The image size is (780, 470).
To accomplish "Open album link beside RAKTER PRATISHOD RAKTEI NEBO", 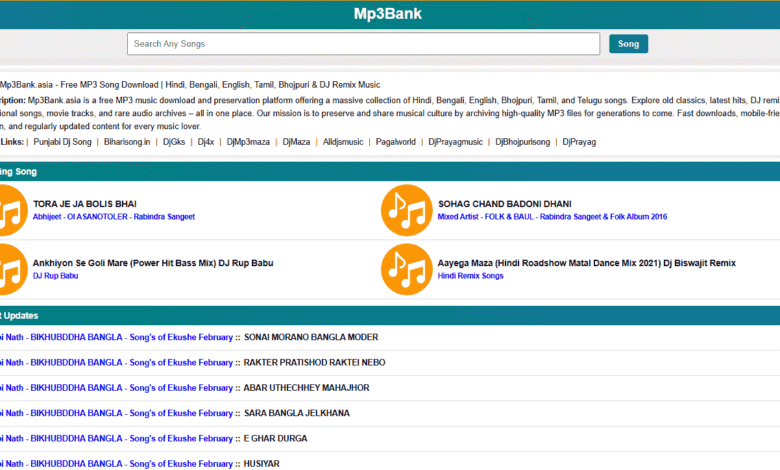I will pyautogui.click(x=116, y=363).
